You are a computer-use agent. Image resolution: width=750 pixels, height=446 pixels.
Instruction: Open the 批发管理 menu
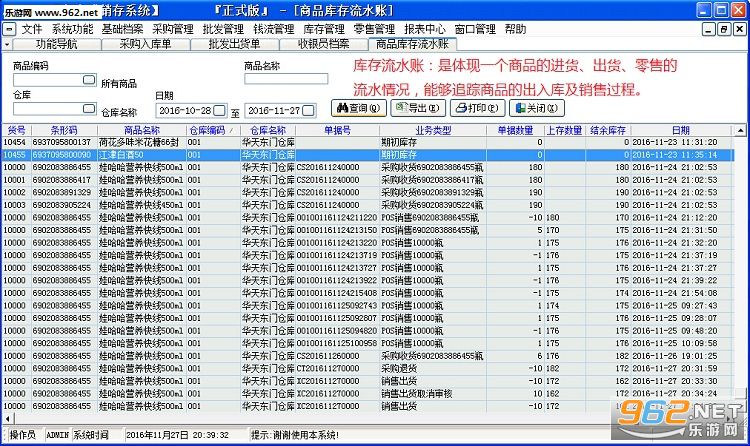(x=223, y=29)
